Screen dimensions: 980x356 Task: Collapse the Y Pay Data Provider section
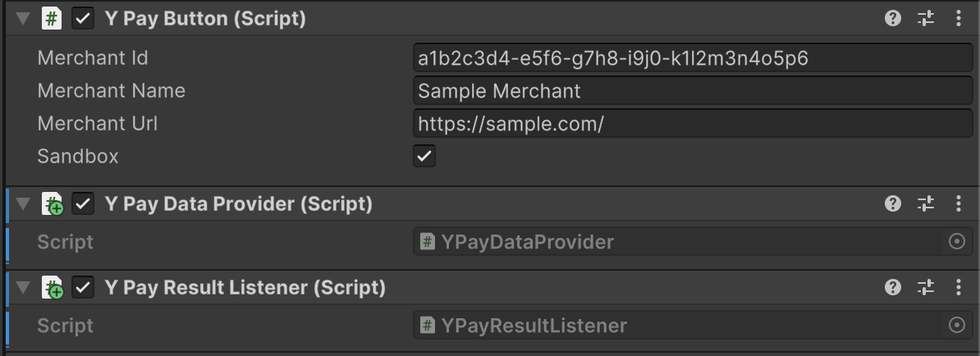[x=24, y=204]
